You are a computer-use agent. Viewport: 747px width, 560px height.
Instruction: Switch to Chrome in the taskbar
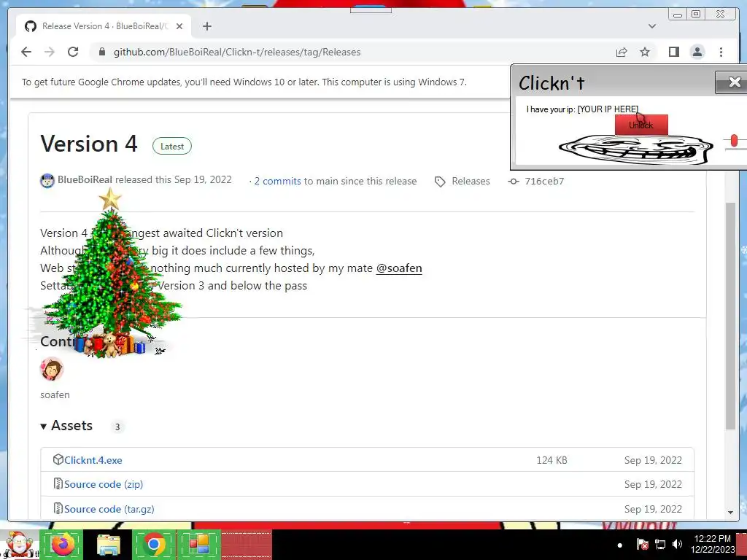(153, 544)
